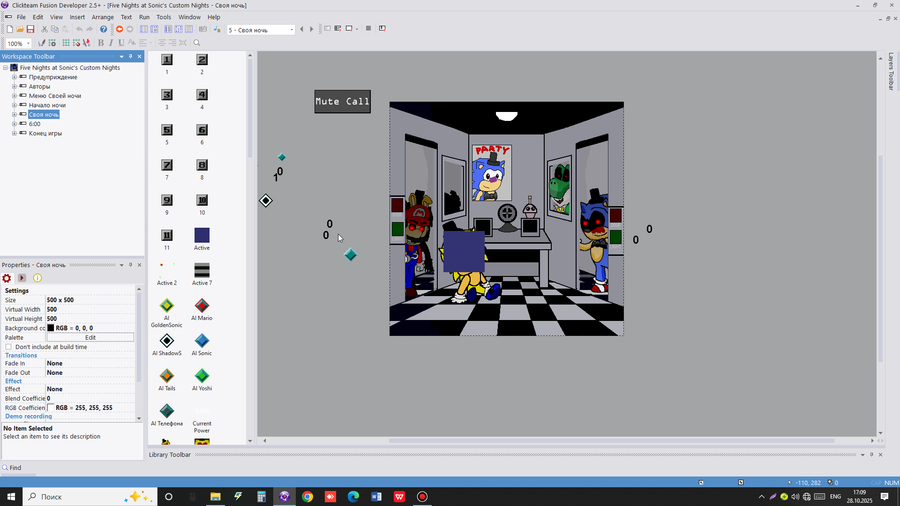Viewport: 900px width, 506px height.
Task: Click the Palette Edit button
Action: [90, 337]
